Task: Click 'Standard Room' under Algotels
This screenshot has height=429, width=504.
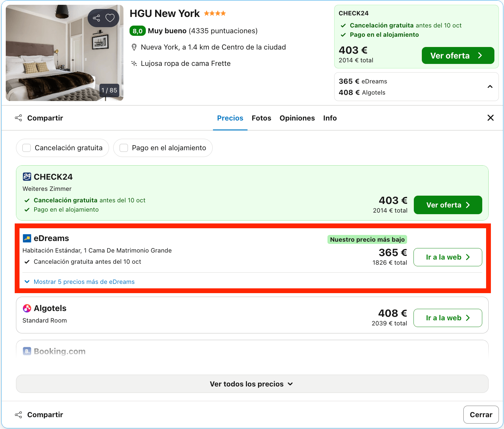Action: (45, 320)
